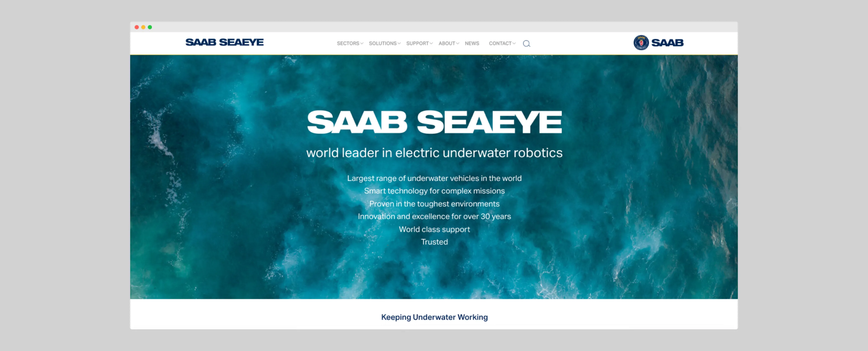Open the SECTORS menu item
The image size is (868, 351).
pos(348,43)
